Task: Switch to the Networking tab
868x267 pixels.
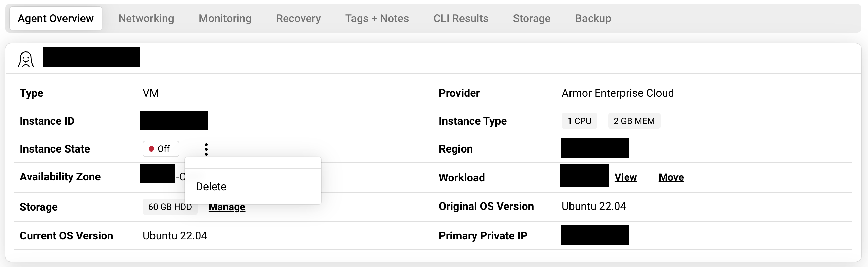Action: coord(146,18)
